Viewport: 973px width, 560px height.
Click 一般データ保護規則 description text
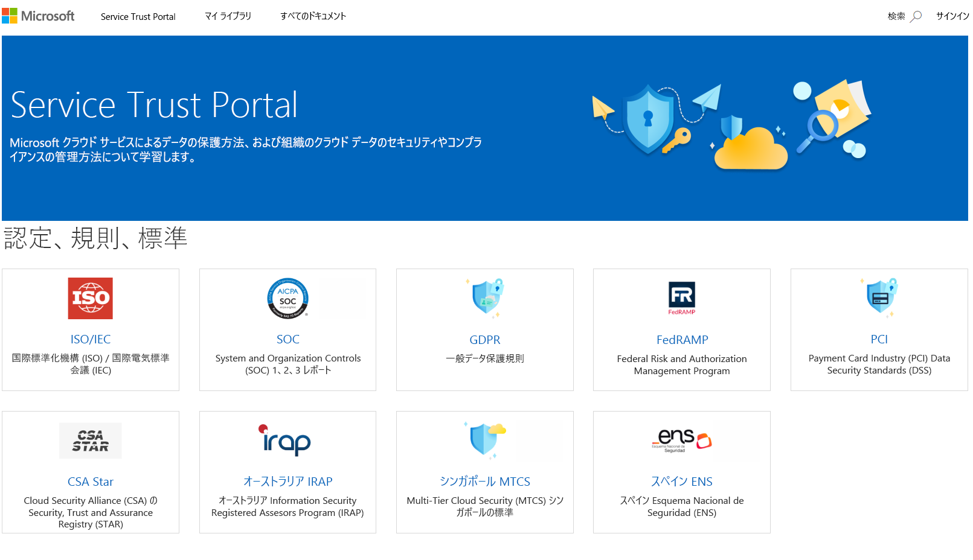[x=485, y=358]
